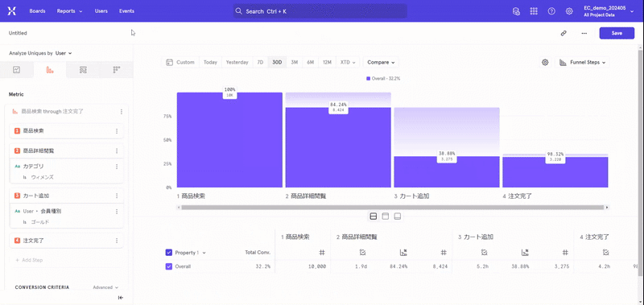
Task: Open the Funnel Steps chart type dropdown
Action: (x=582, y=63)
